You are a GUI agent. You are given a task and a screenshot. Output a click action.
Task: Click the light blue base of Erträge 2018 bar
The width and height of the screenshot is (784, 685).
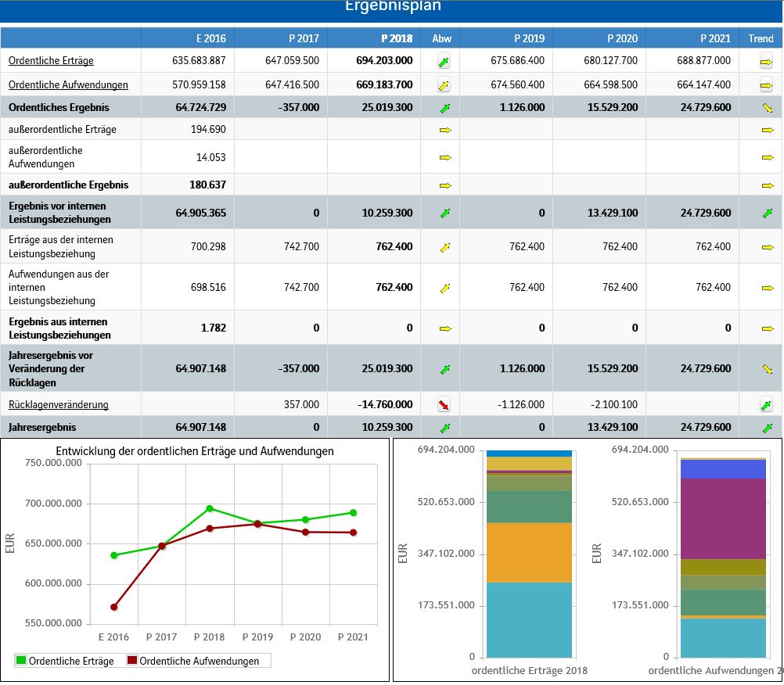click(529, 620)
